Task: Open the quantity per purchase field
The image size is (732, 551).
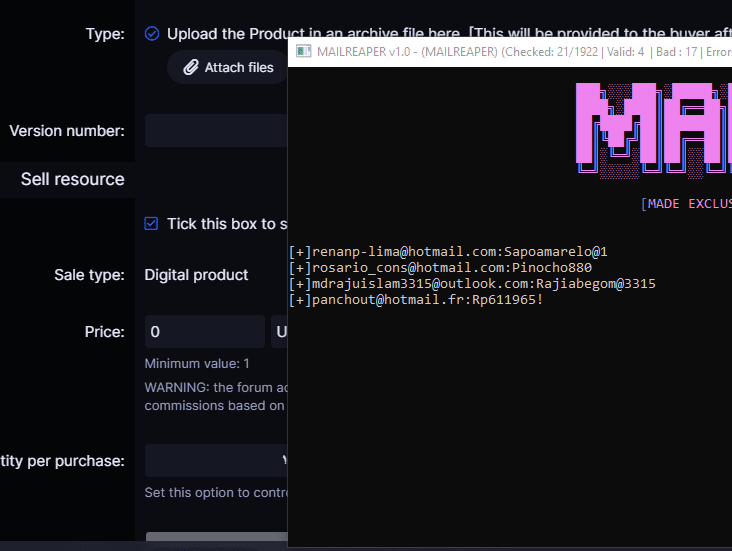Action: (216, 461)
